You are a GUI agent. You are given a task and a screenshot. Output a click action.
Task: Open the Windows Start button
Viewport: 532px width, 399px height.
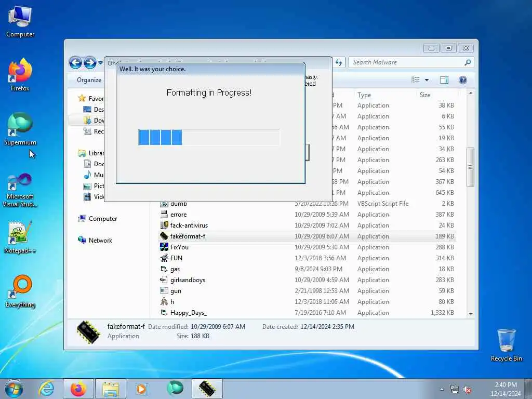click(x=14, y=389)
